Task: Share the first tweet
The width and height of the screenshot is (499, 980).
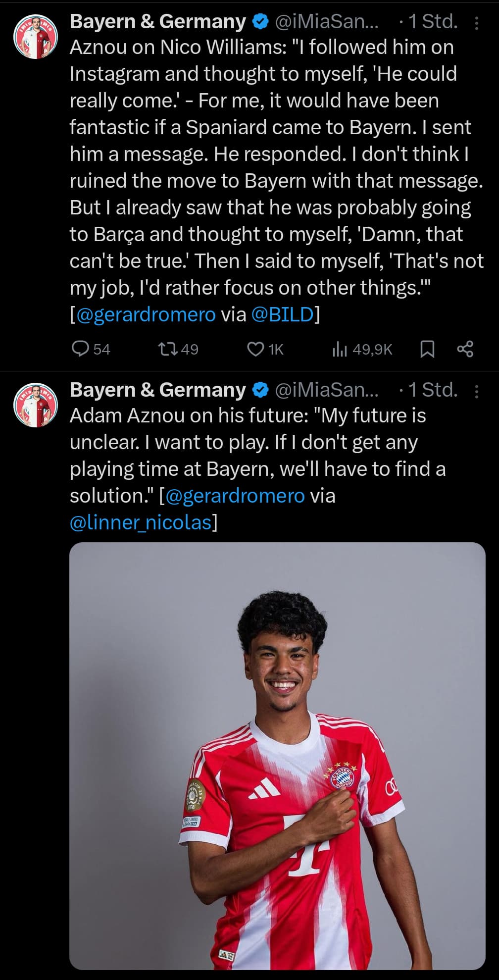Action: click(465, 349)
